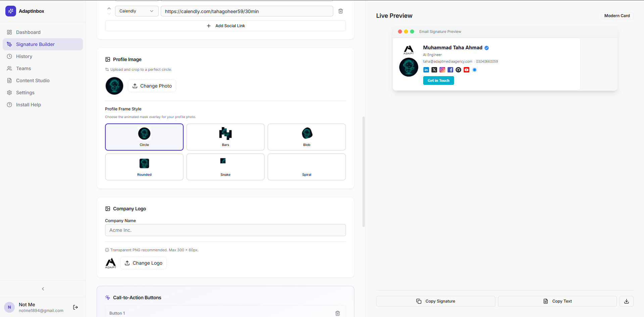Delete the Calendly social link
The height and width of the screenshot is (317, 644).
click(341, 11)
